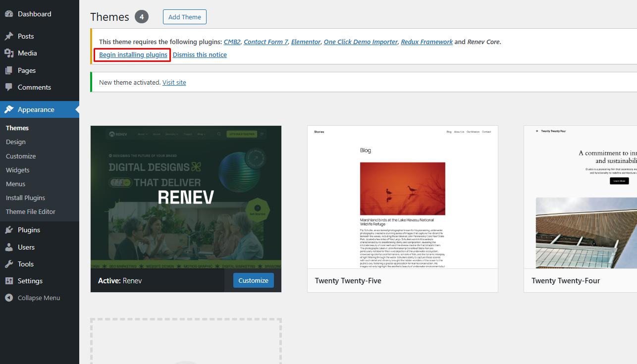This screenshot has height=364, width=637.
Task: Open the Elementor plugin link
Action: point(306,42)
